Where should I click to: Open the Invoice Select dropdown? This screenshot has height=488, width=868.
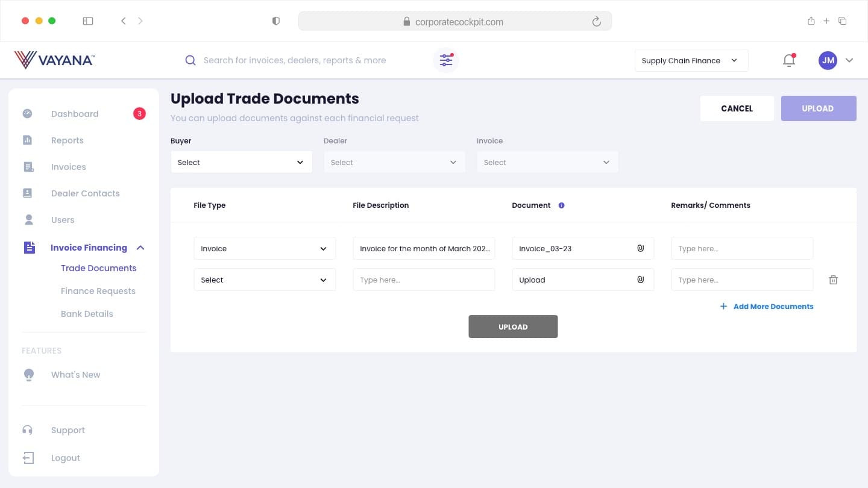coord(548,162)
